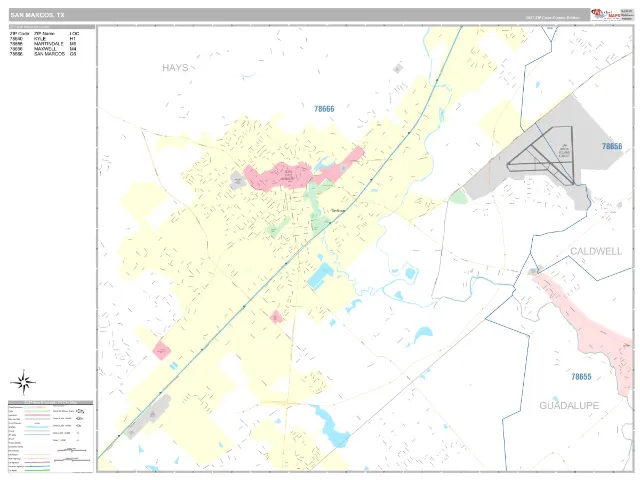640x480 pixels.
Task: Click the bright green line swatch at the bottom of the legend
Action: pos(37,470)
